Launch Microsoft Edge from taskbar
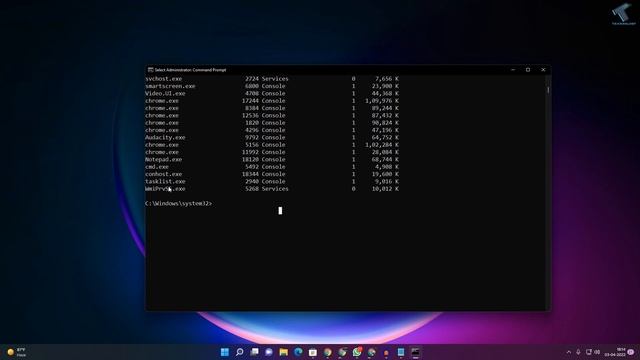The width and height of the screenshot is (640, 360). pos(298,352)
